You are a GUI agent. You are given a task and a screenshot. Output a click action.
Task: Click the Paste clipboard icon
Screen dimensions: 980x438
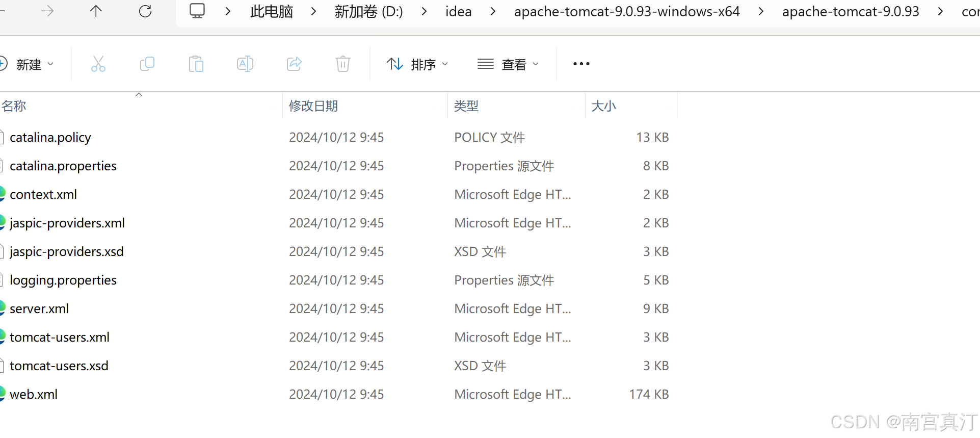[196, 64]
